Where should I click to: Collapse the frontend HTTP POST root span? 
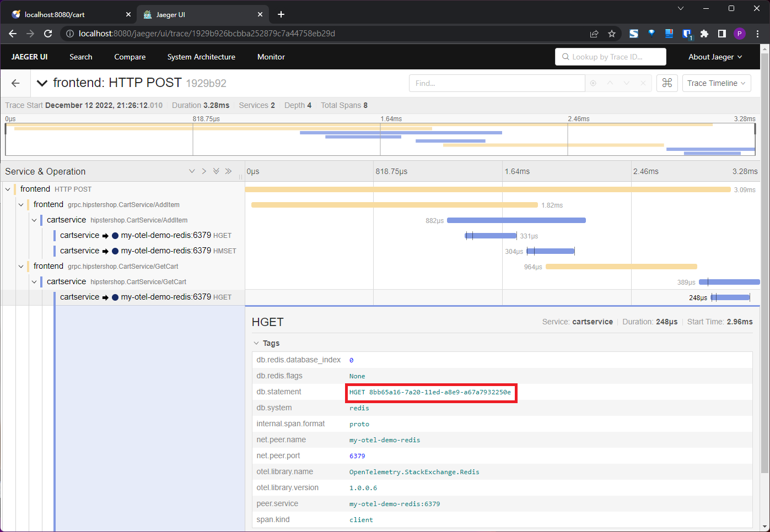point(8,189)
